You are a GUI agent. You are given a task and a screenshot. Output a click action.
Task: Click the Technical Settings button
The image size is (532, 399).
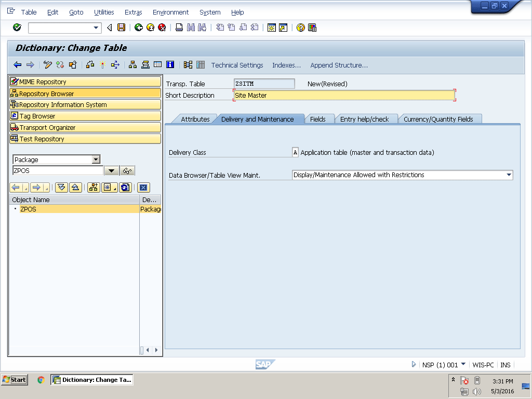click(237, 65)
